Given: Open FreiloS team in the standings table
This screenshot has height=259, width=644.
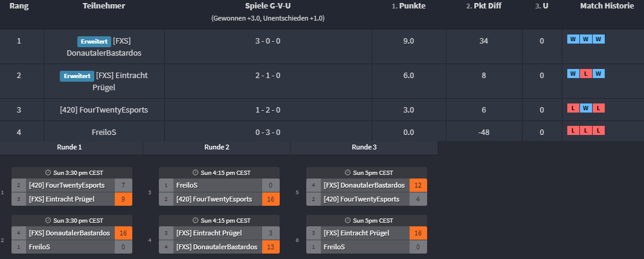Looking at the screenshot, I should point(104,132).
